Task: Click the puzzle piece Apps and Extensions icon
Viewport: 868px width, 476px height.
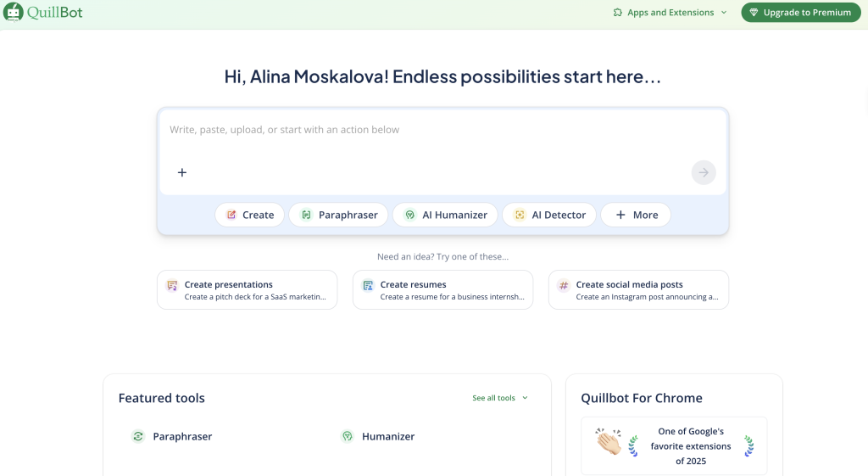Action: (617, 12)
